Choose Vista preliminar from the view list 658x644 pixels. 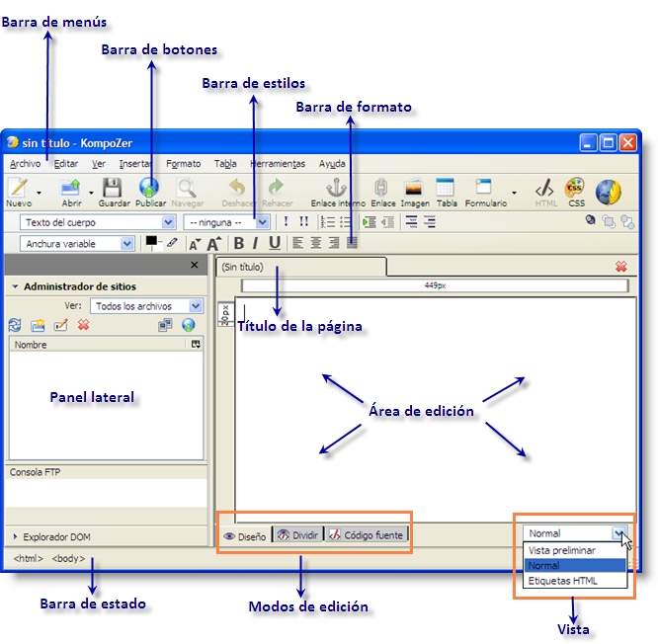(x=575, y=550)
